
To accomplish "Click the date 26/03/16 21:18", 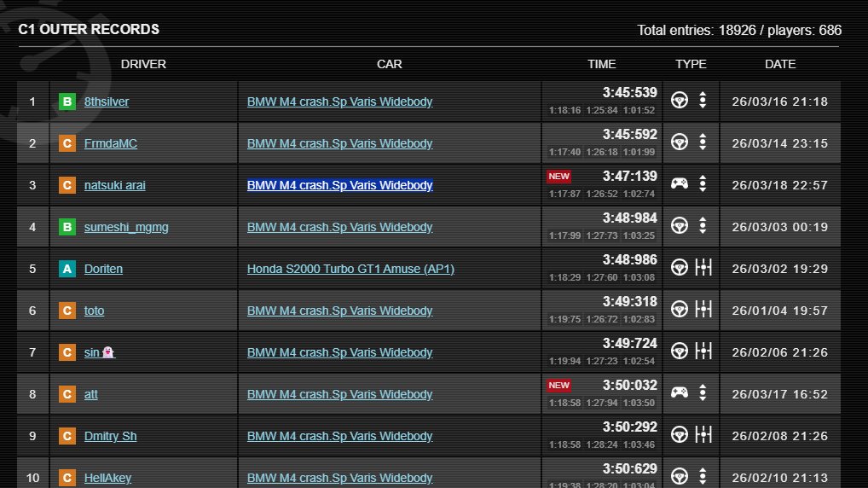I will click(780, 102).
